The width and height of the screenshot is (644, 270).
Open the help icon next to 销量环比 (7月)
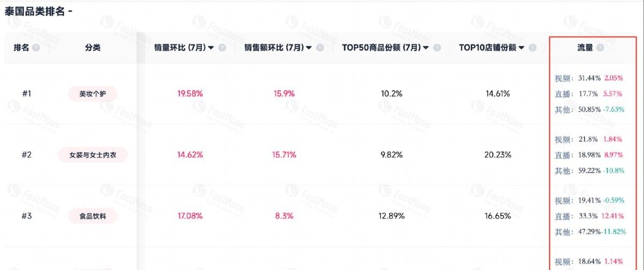click(x=222, y=48)
